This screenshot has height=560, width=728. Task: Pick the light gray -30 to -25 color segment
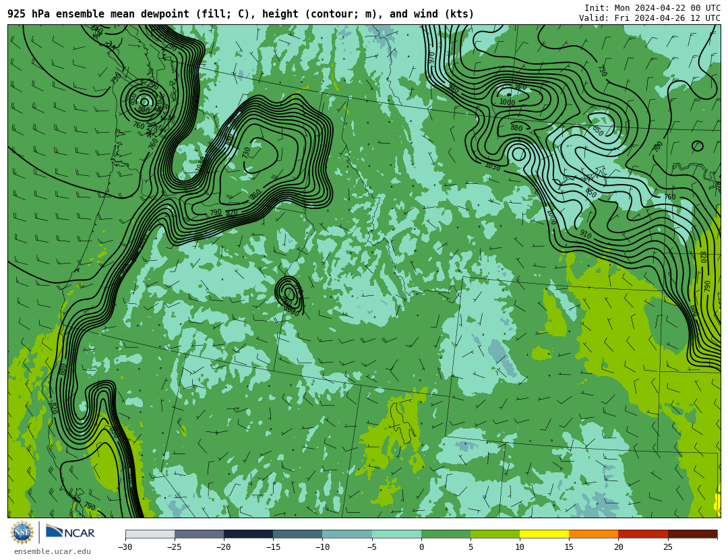click(150, 534)
